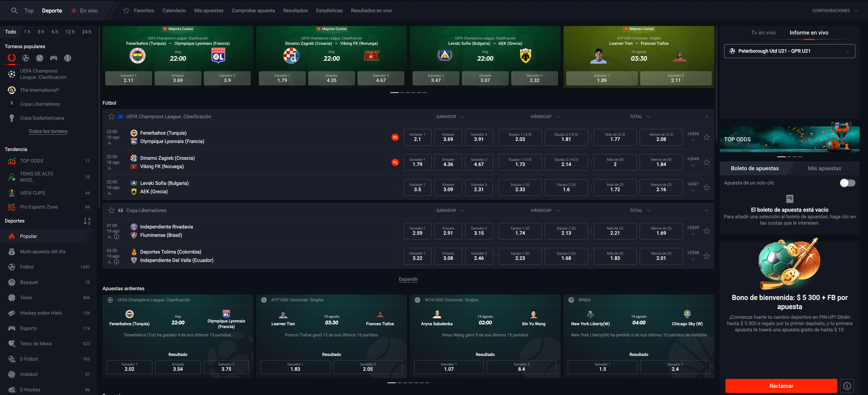Screen dimensions: 868x395
Task: Open the Calendario menu item
Action: (x=174, y=10)
